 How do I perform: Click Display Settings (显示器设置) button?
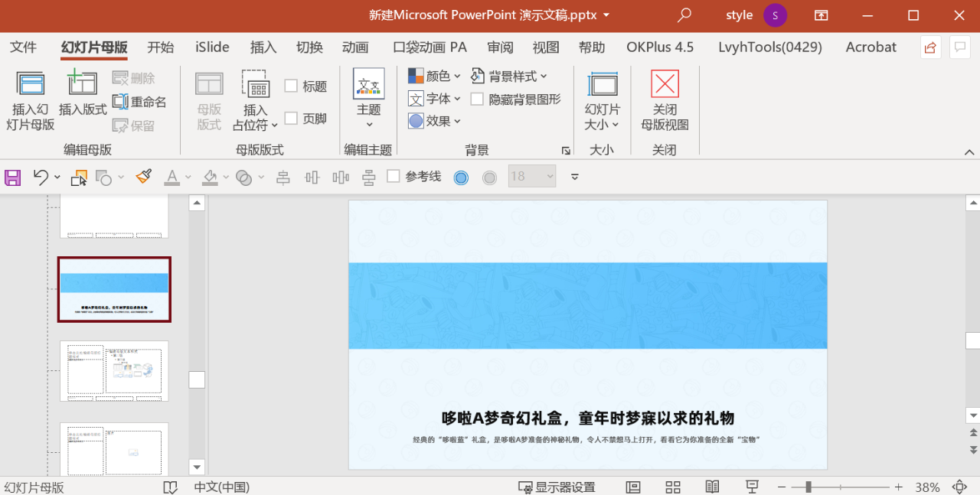tap(557, 487)
